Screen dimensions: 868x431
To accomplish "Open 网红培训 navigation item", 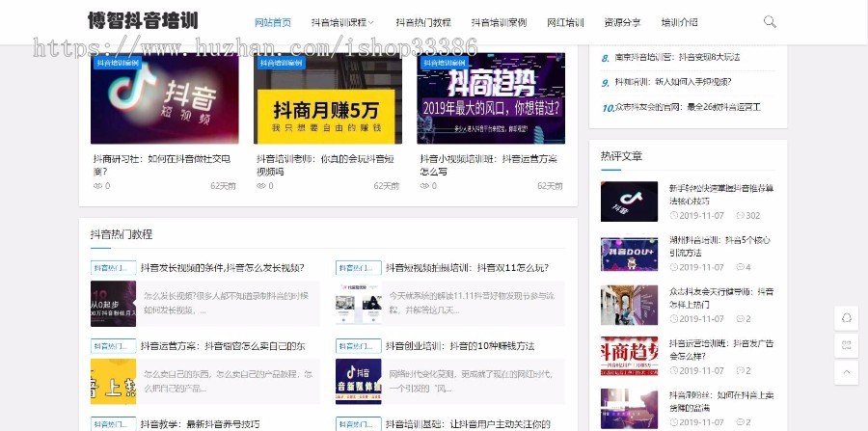I will (565, 23).
